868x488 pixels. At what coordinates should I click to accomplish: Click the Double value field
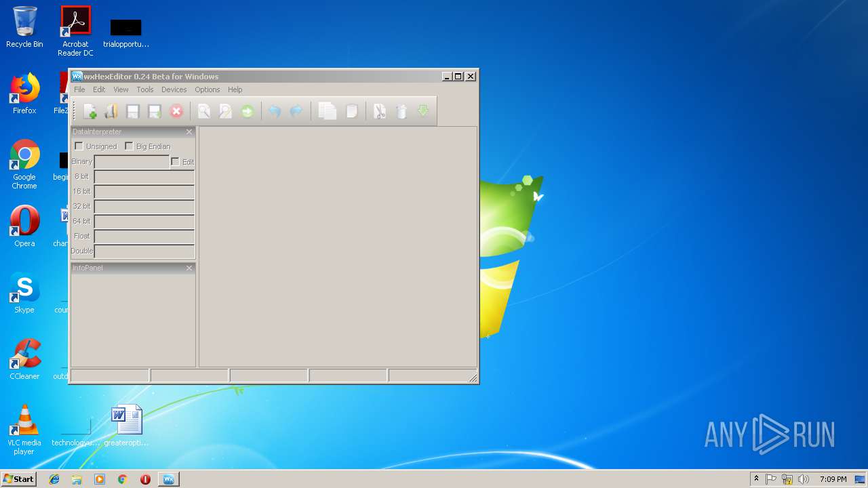(144, 251)
